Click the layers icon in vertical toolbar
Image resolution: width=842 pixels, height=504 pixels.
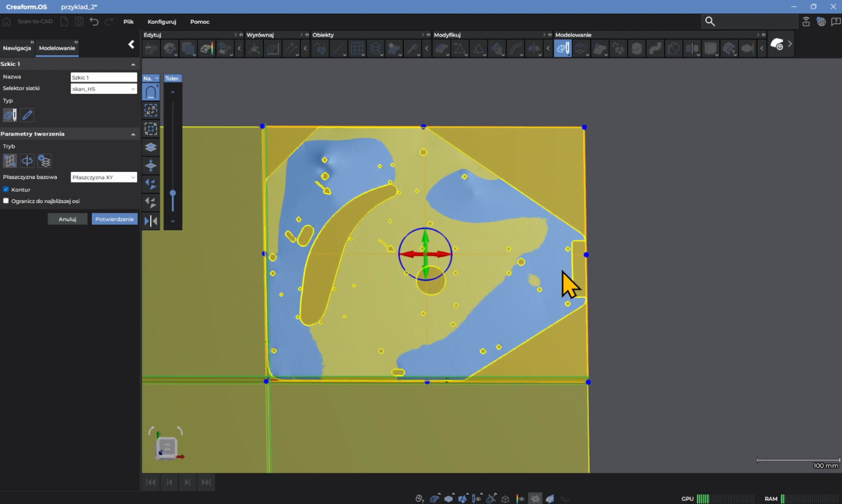coord(151,147)
